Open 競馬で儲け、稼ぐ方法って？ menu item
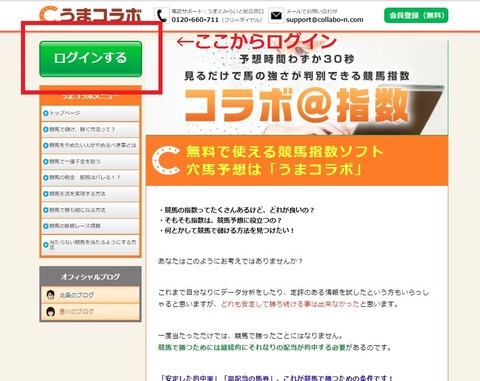 [90, 129]
